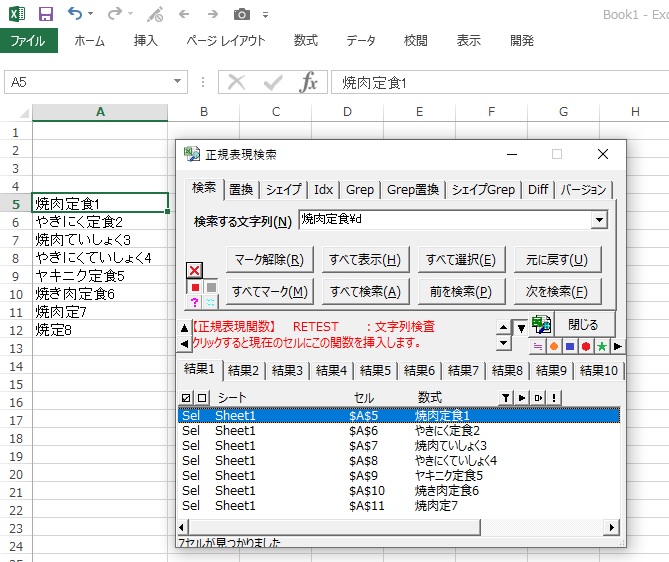Viewport: 669px width, 562px height.
Task: Click the Save icon in quick access toolbar
Action: (46, 14)
